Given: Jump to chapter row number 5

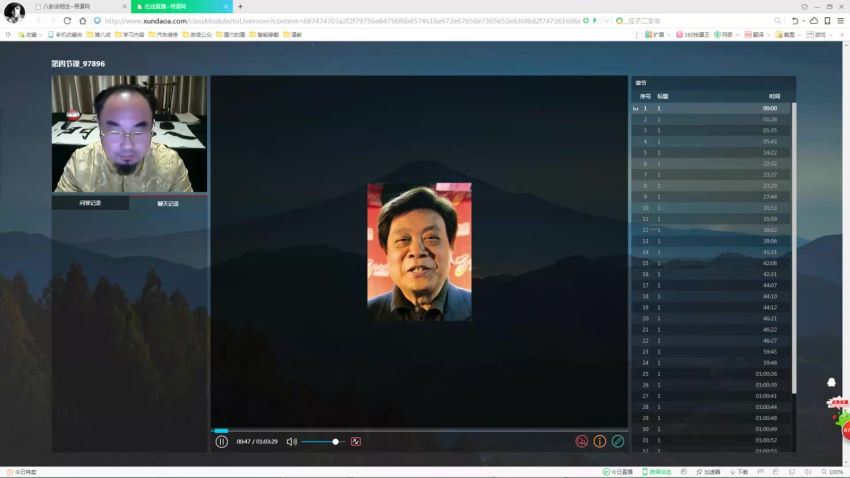Looking at the screenshot, I should 710,153.
